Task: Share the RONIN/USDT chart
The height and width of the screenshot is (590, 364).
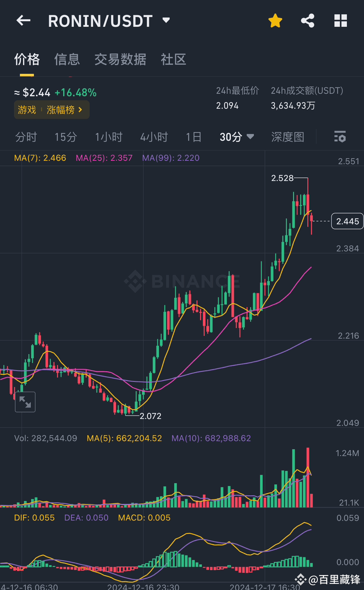Action: [x=307, y=20]
